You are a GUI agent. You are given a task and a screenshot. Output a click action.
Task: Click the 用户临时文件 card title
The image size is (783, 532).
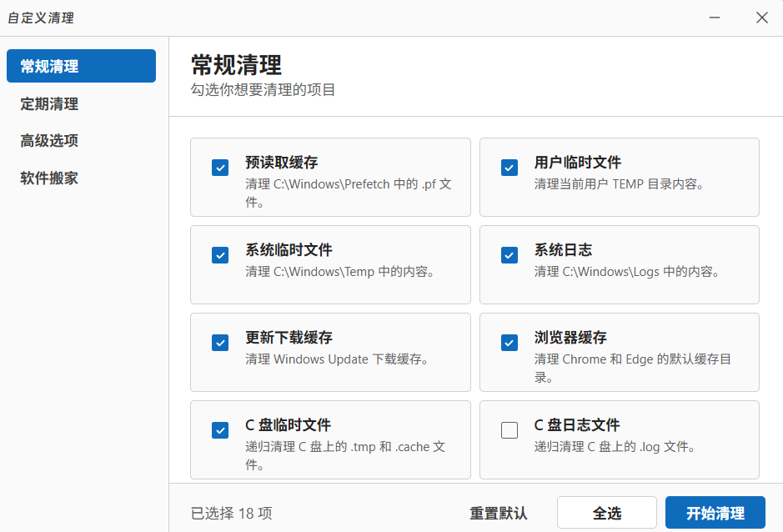pyautogui.click(x=578, y=163)
